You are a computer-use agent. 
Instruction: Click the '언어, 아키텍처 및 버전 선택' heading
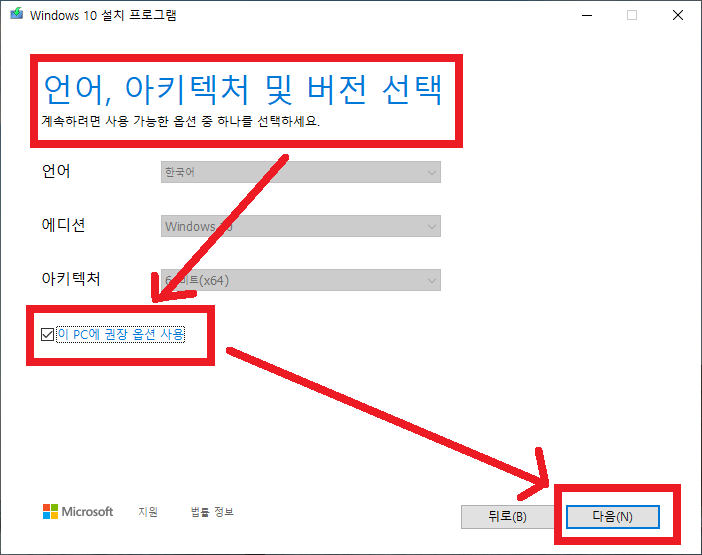point(243,89)
